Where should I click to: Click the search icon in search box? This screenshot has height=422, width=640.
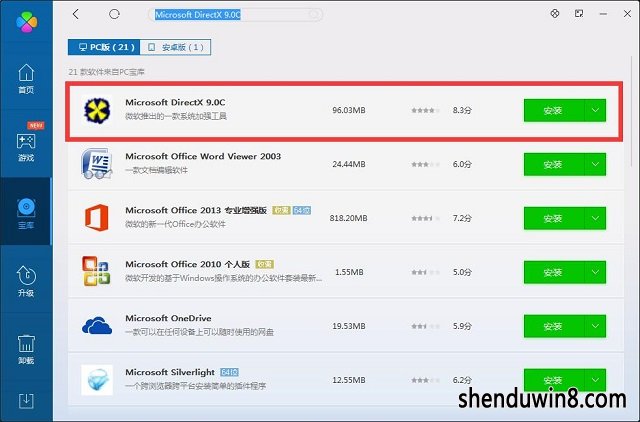coord(313,15)
